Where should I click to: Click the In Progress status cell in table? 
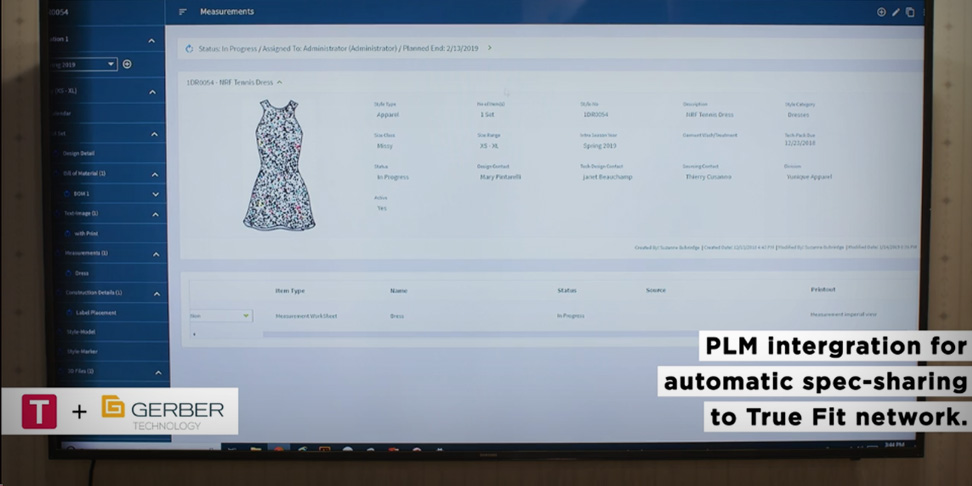click(570, 316)
